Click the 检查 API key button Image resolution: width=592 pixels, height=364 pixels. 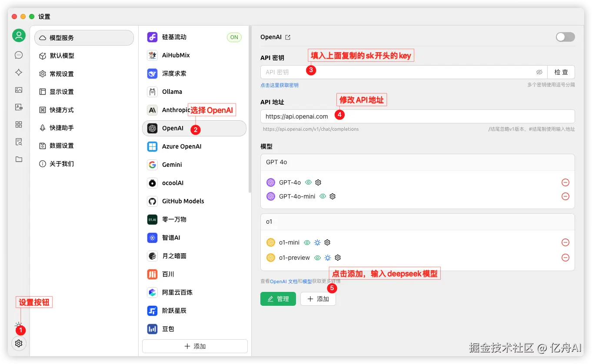click(561, 72)
